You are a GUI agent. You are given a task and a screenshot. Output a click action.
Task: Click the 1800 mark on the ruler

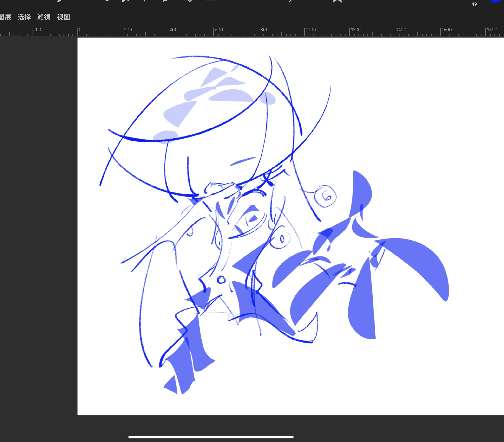click(x=492, y=30)
